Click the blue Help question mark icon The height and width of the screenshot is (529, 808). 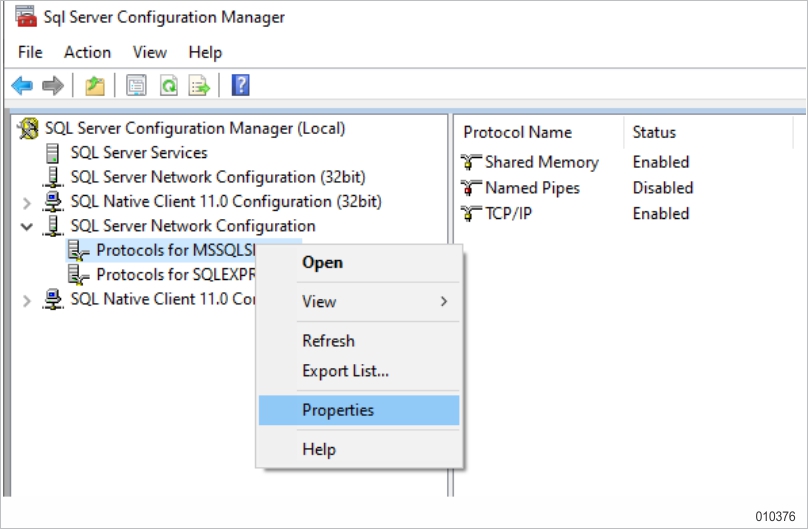click(241, 86)
